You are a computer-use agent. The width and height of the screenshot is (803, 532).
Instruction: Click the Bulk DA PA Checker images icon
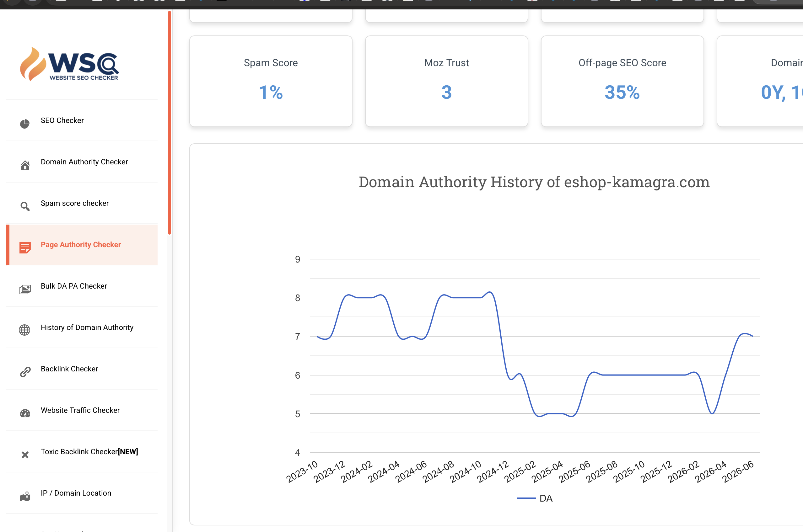point(25,290)
